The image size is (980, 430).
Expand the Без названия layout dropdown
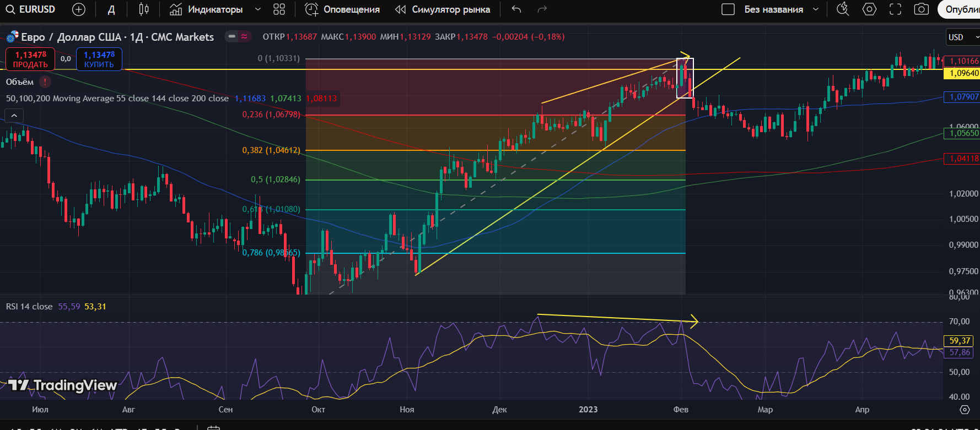tap(816, 9)
